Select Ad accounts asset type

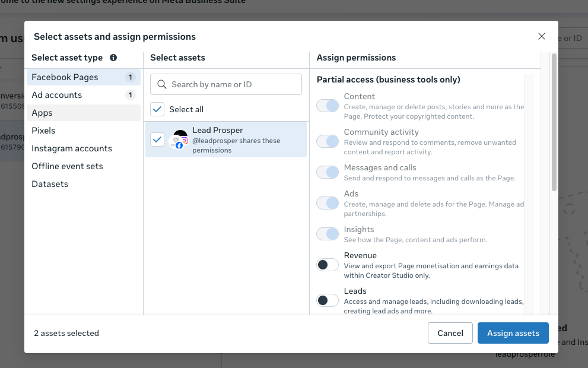(84, 95)
